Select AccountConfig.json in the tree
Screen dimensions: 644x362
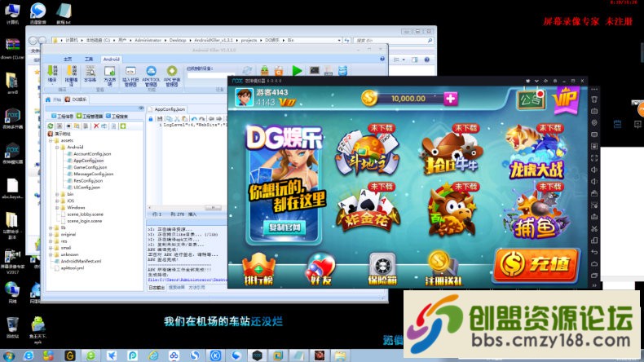[92, 153]
